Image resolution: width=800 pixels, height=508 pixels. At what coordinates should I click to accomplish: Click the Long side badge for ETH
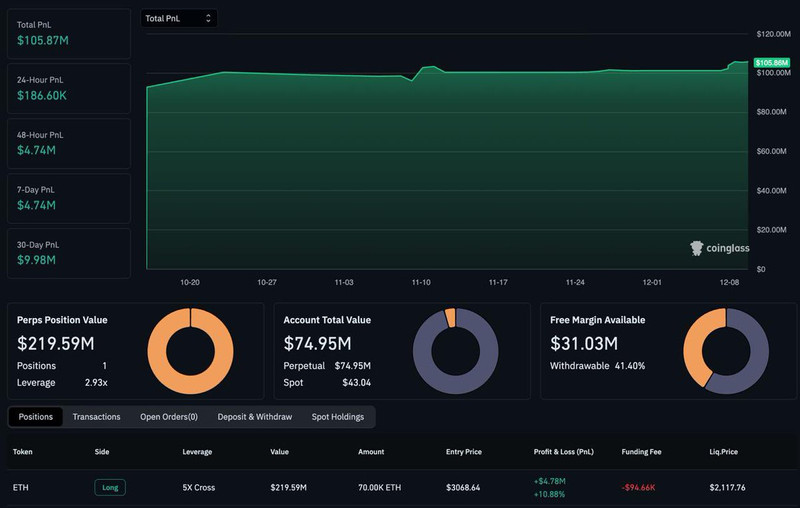click(110, 487)
